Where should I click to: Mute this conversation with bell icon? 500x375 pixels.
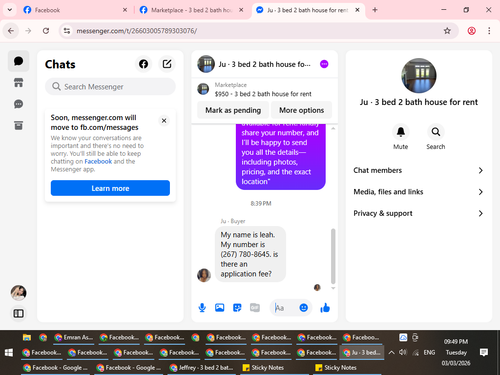(400, 132)
